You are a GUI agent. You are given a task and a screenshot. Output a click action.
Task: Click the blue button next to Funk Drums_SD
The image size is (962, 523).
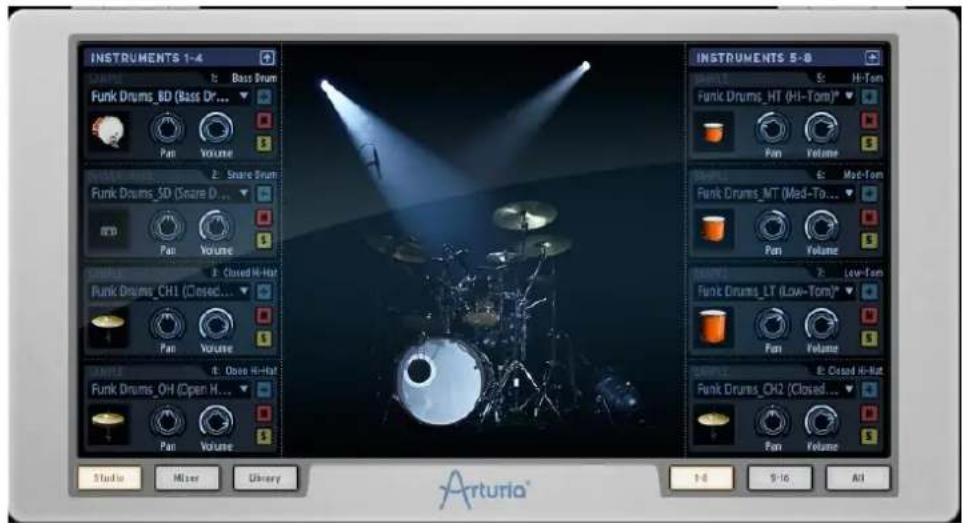click(x=264, y=194)
